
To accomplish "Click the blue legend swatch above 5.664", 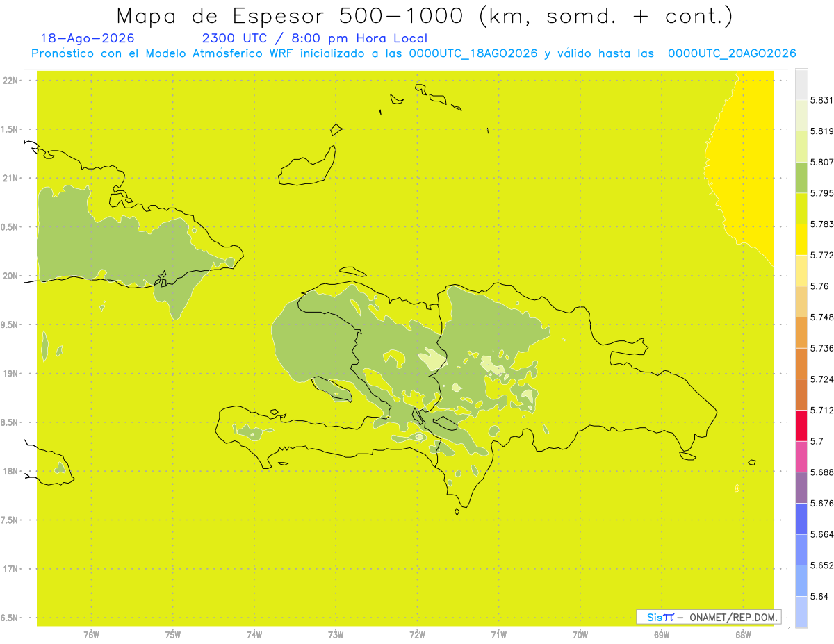I will pos(801,518).
